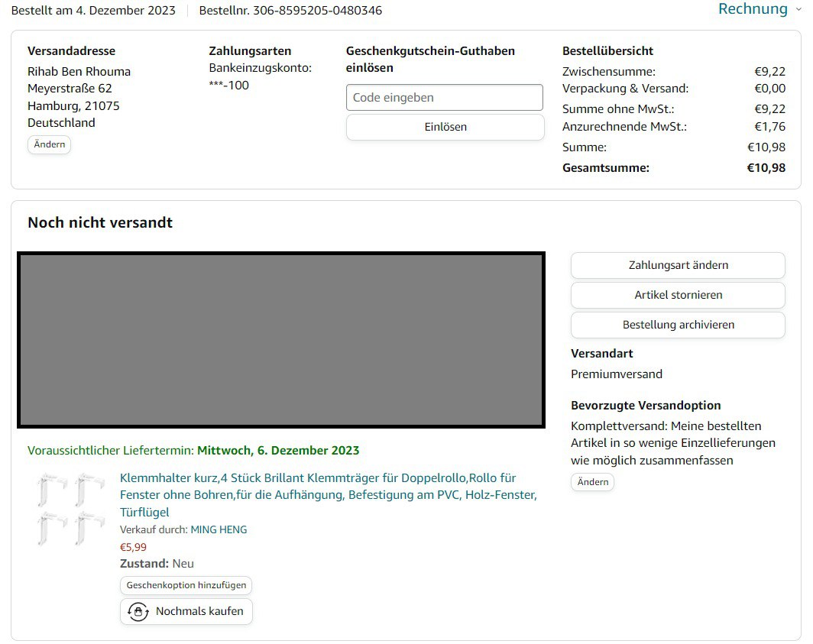The height and width of the screenshot is (644, 813).
Task: Click the Zahlungsart ändern button
Action: pyautogui.click(x=677, y=265)
